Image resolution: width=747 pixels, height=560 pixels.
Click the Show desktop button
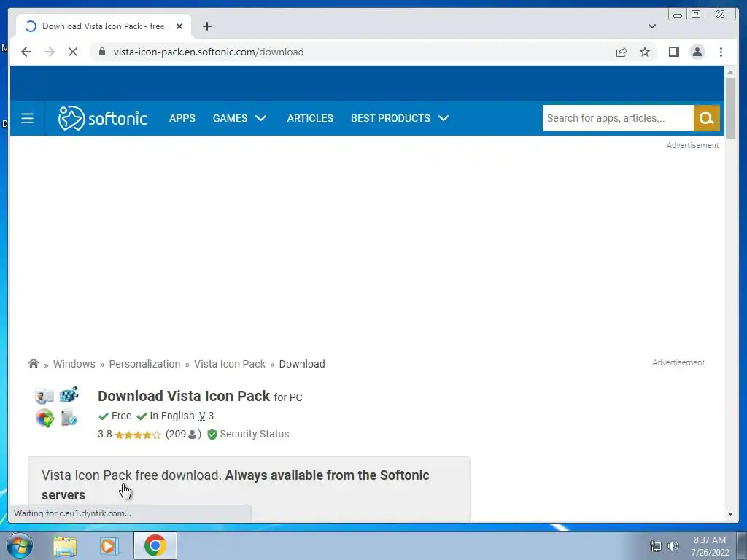click(x=741, y=545)
